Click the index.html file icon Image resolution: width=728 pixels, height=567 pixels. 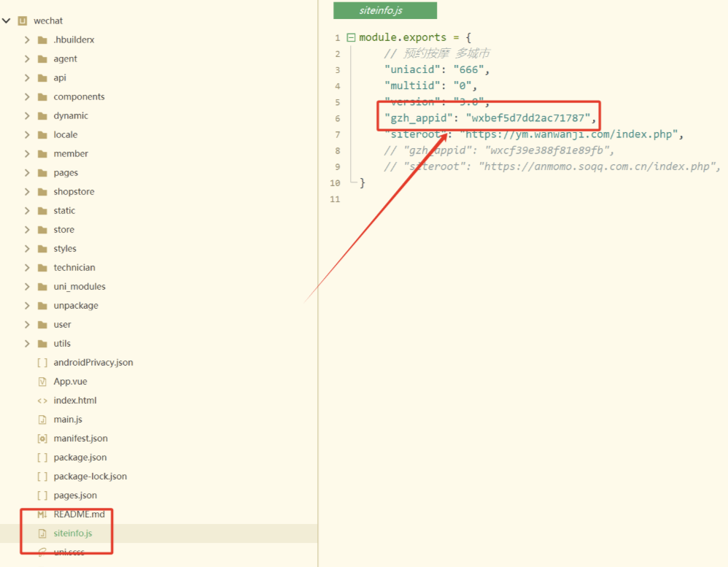[x=42, y=401]
